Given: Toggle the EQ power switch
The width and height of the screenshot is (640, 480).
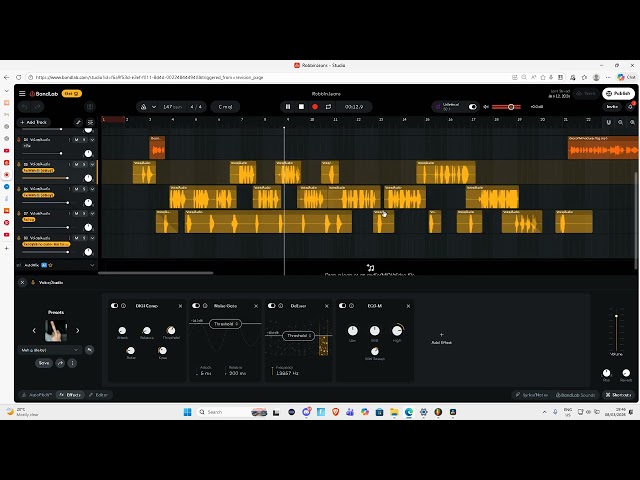Looking at the screenshot, I should tap(342, 305).
